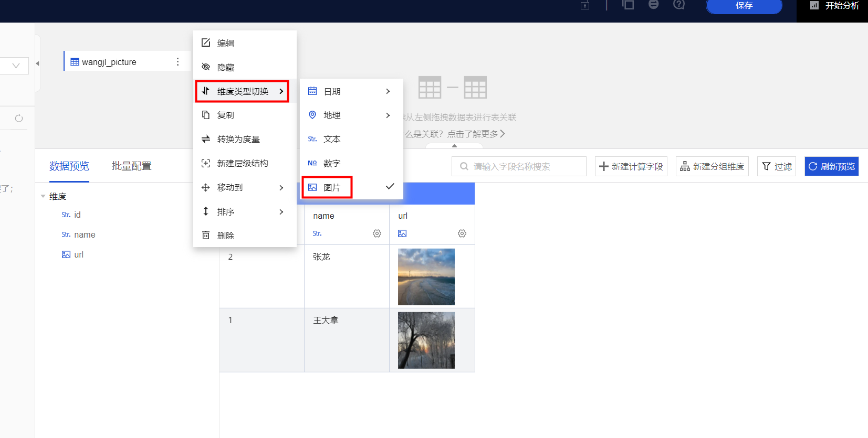The image size is (868, 438).
Task: Click the help question mark icon
Action: [678, 5]
